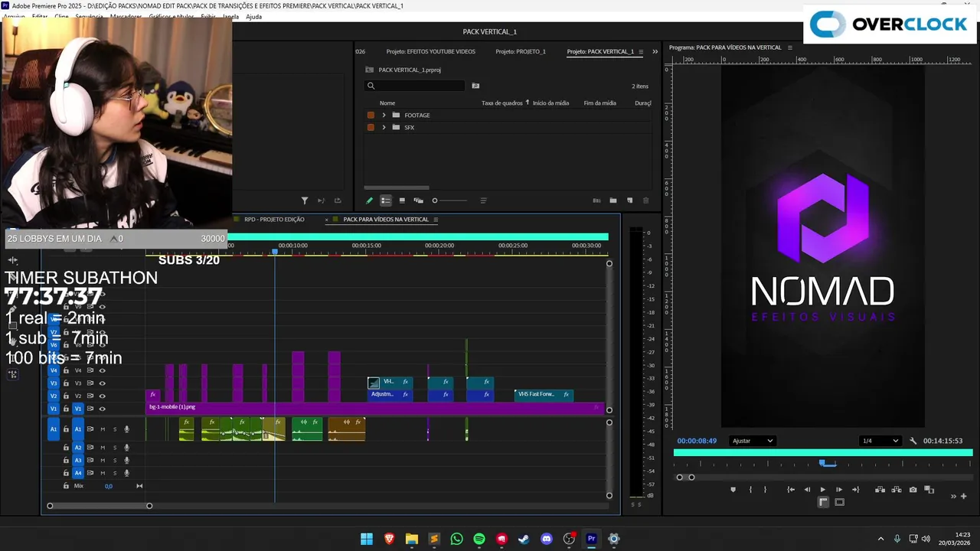This screenshot has height=551, width=980.
Task: Go to Out point in Program monitor
Action: 855,490
